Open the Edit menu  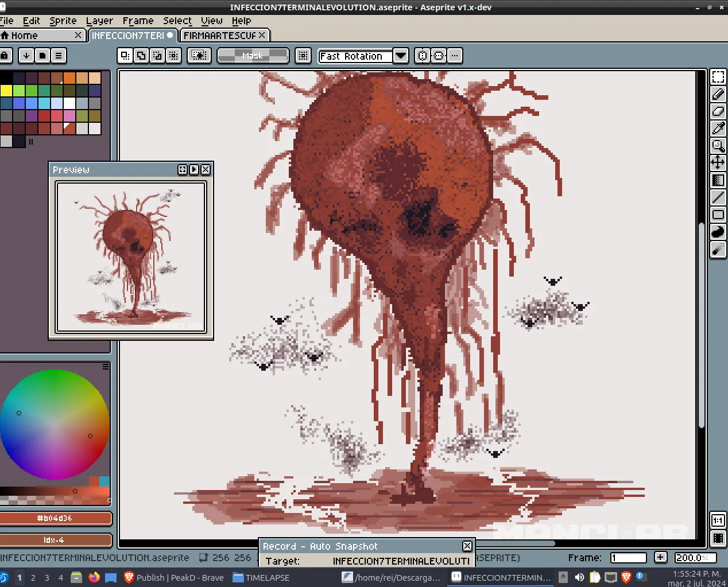[32, 21]
